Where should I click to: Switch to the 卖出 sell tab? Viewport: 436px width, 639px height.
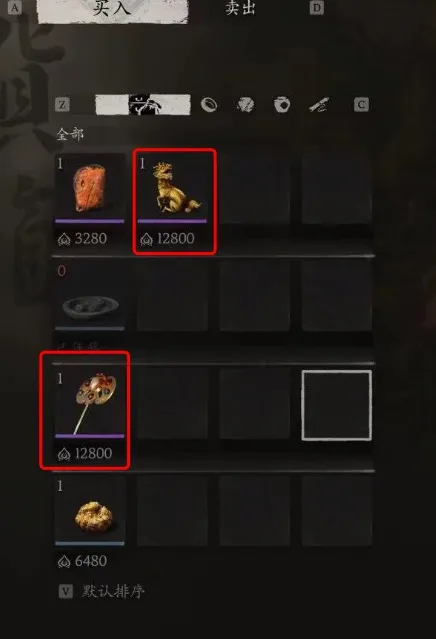click(x=240, y=8)
